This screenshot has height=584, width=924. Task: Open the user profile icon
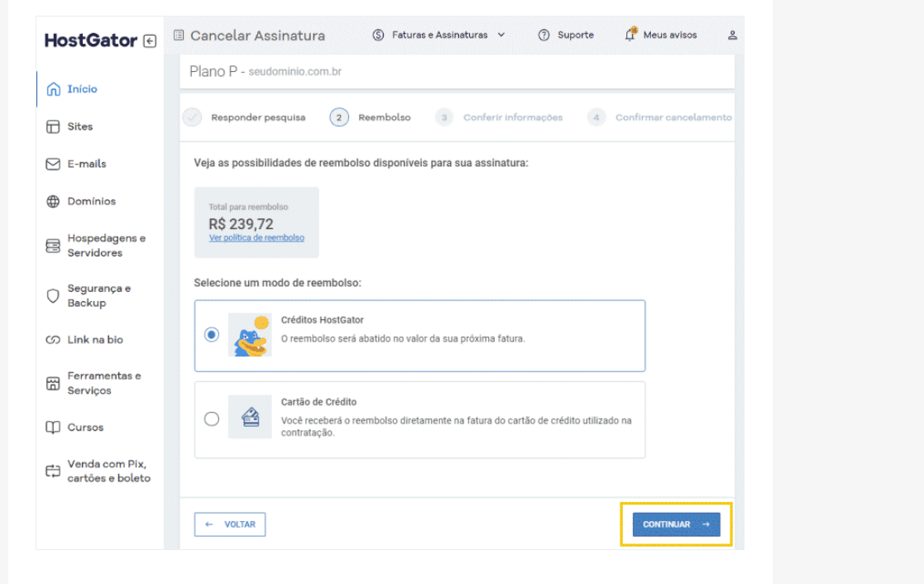point(732,36)
